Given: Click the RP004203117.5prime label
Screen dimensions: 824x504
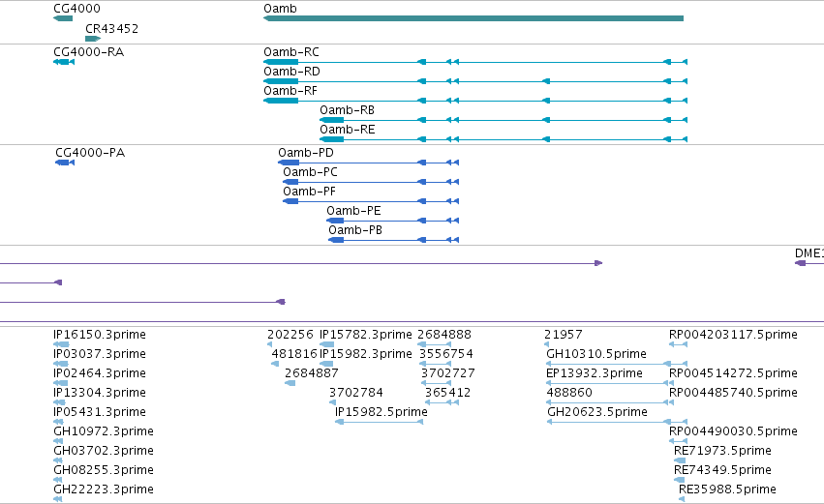Looking at the screenshot, I should 733,335.
